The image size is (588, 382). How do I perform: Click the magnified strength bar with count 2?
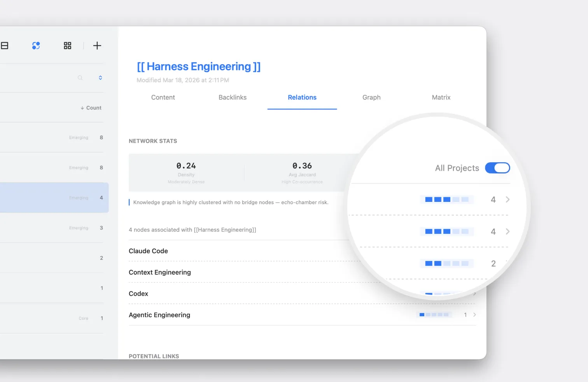pyautogui.click(x=447, y=263)
